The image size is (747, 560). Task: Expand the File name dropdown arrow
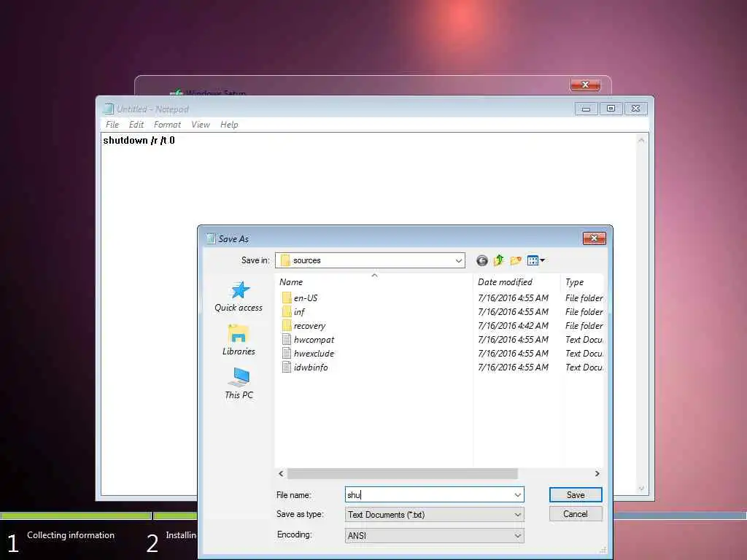[x=517, y=495]
